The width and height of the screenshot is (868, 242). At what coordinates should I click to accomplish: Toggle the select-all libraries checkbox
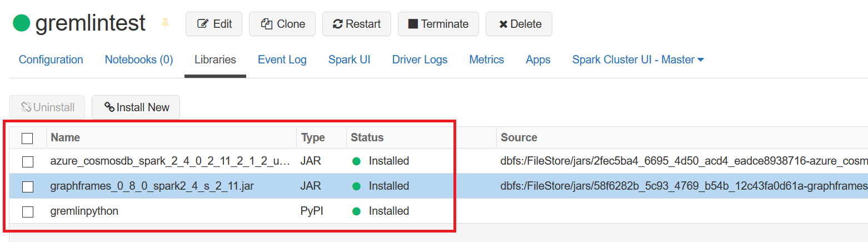pyautogui.click(x=27, y=138)
